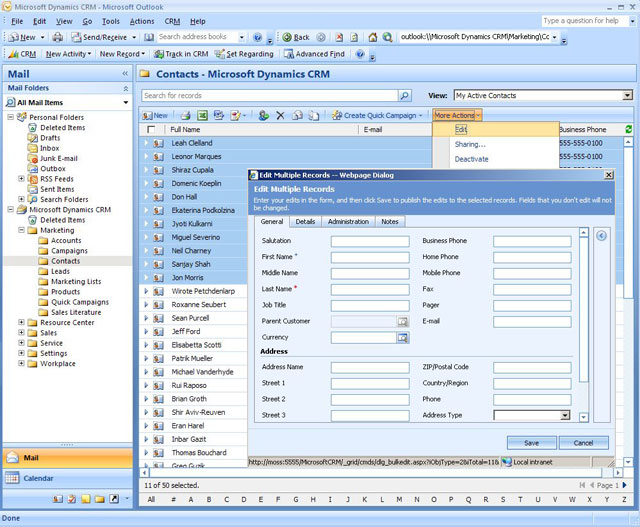The image size is (640, 527).
Task: Toggle the select-all checkbox in grid header
Action: point(151,129)
